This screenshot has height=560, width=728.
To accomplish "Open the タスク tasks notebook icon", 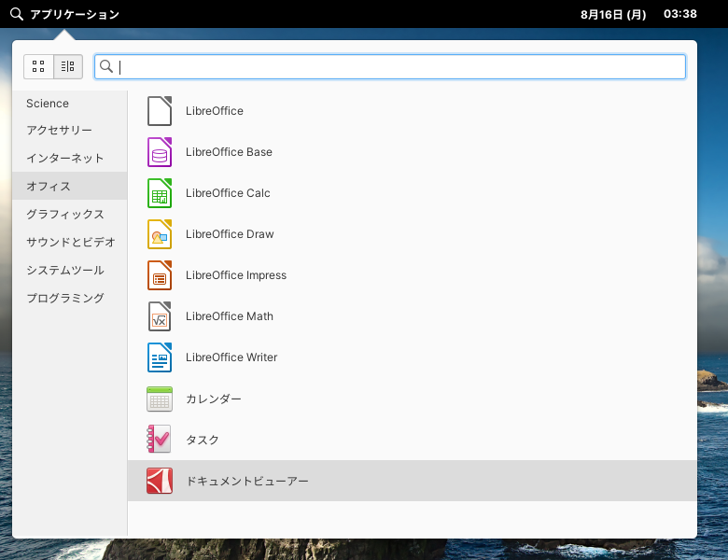I will 160,440.
